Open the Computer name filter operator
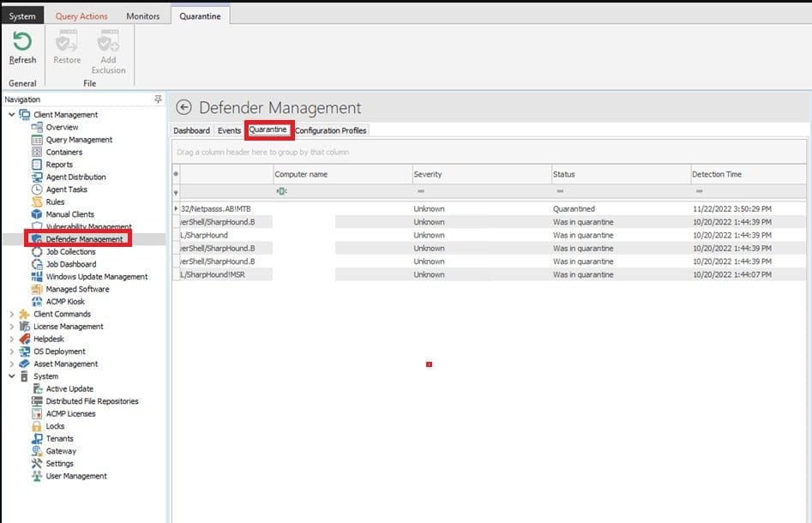The width and height of the screenshot is (812, 523). click(x=281, y=191)
